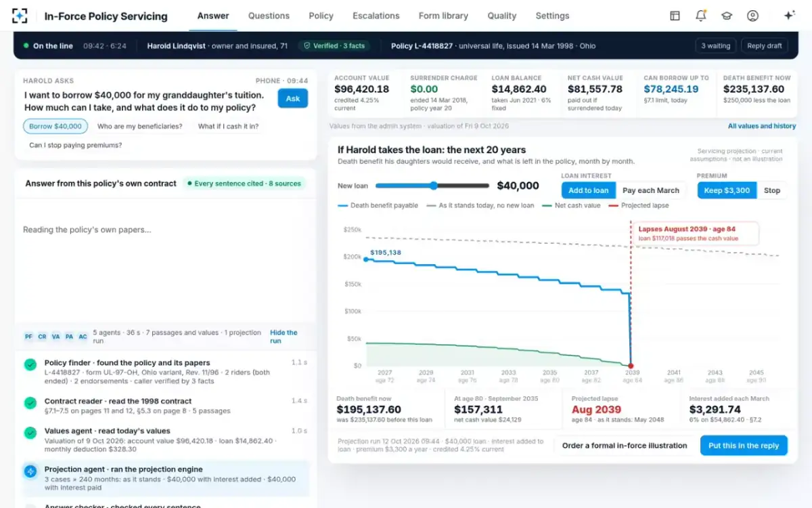Click the PF agent badge

(28, 336)
